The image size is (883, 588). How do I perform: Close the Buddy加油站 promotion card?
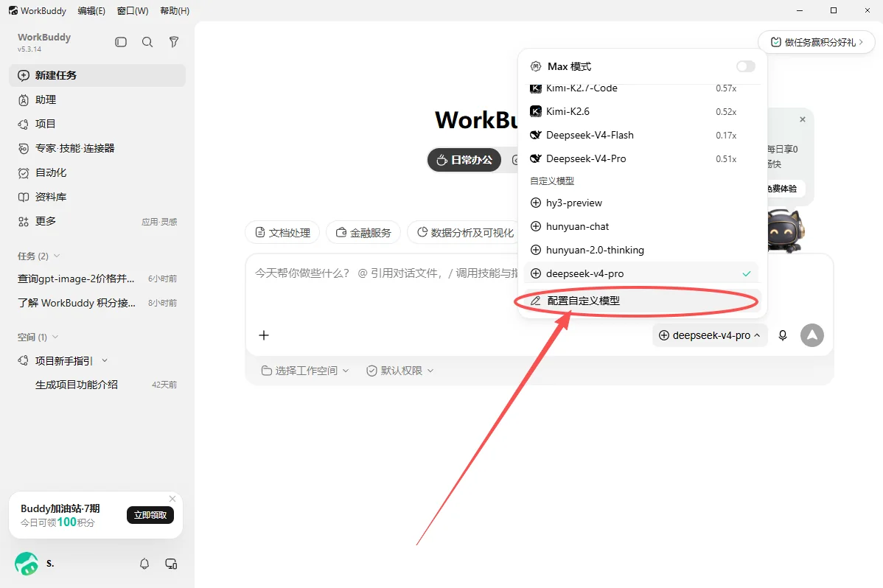tap(172, 499)
